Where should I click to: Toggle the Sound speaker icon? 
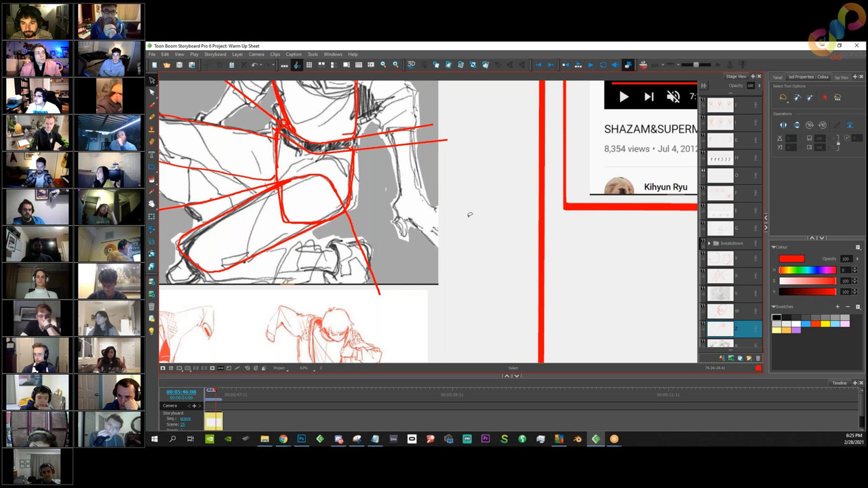[x=616, y=64]
